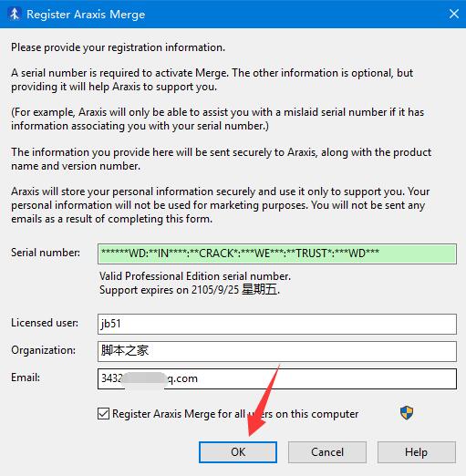Click the Email input field
This screenshot has height=476, width=466.
point(277,378)
